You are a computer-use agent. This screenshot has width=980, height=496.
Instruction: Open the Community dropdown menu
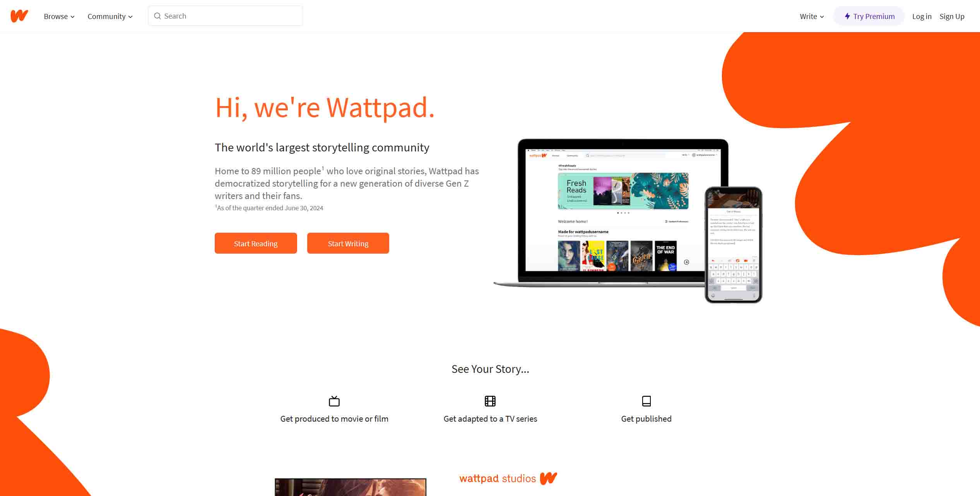[110, 16]
